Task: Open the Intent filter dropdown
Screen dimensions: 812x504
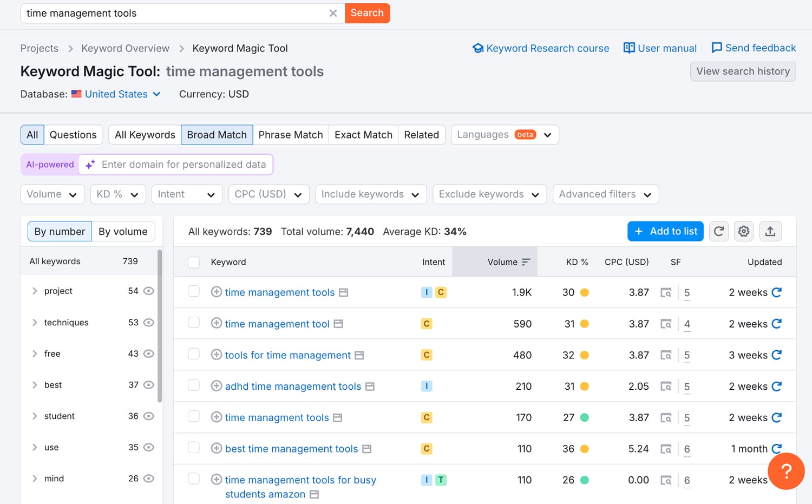Action: point(187,194)
